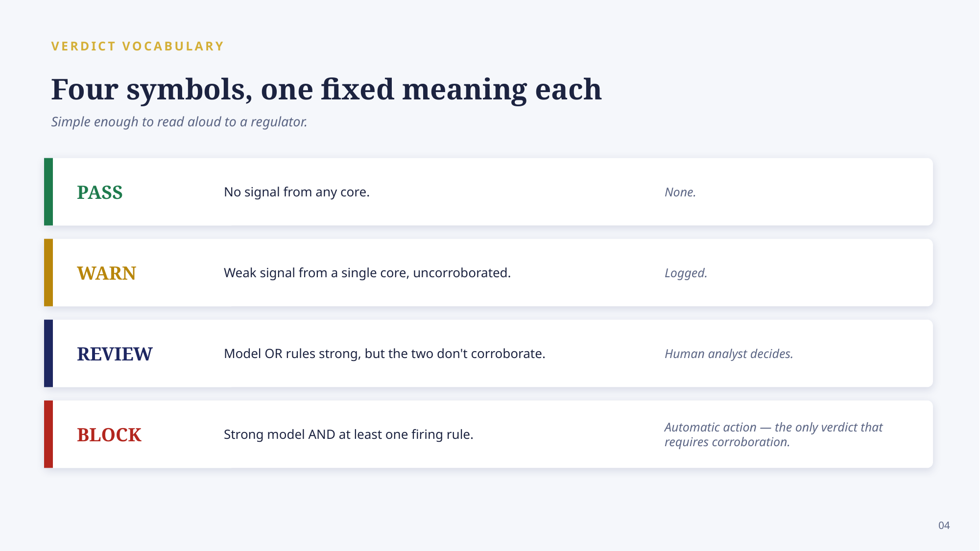Click the subtitle 'Simple enough to read aloud'

click(179, 121)
